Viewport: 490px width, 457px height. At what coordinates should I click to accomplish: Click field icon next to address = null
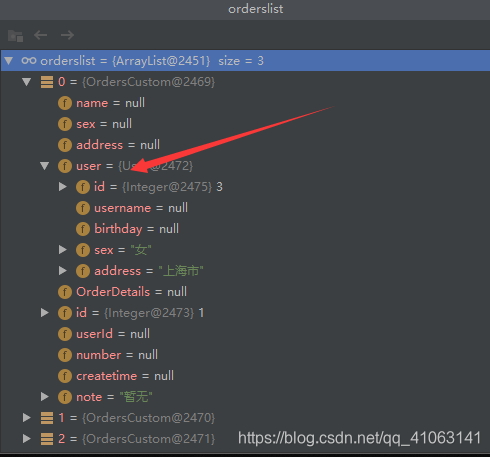point(65,145)
